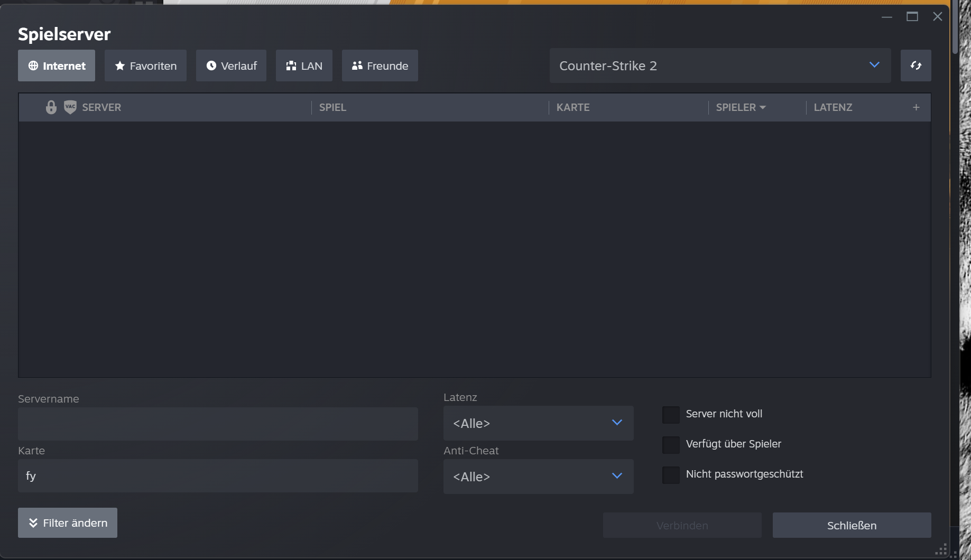Enable the Verfügt über Spieler checkbox
This screenshot has width=971, height=560.
point(671,445)
